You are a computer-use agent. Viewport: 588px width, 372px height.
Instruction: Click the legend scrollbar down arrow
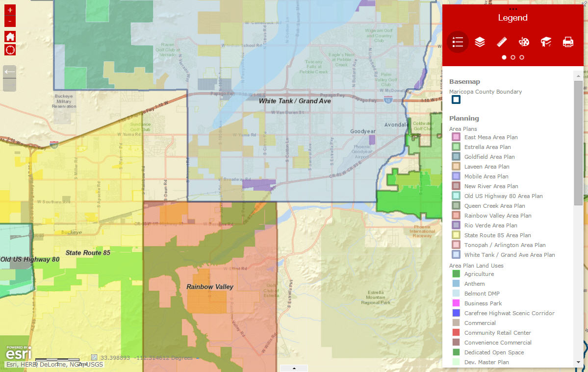tap(578, 362)
